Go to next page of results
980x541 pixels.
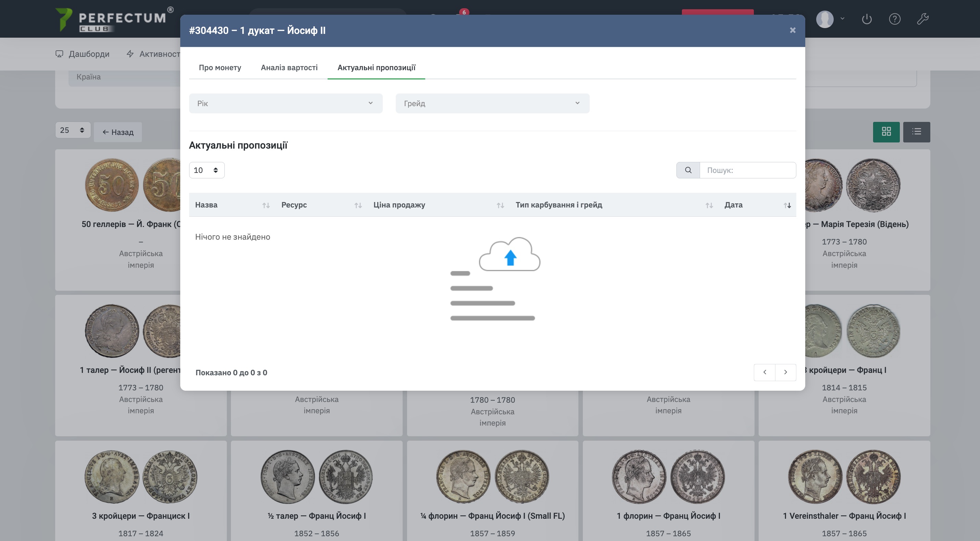(x=785, y=372)
